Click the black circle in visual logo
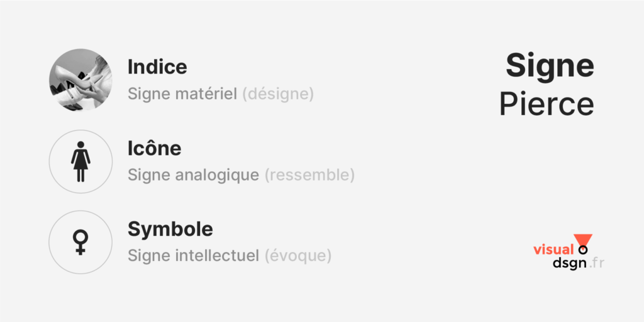The width and height of the screenshot is (644, 322). (x=583, y=249)
